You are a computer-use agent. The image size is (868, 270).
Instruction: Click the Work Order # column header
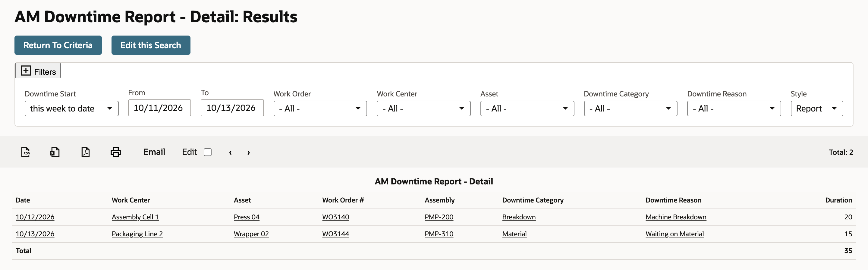click(343, 200)
